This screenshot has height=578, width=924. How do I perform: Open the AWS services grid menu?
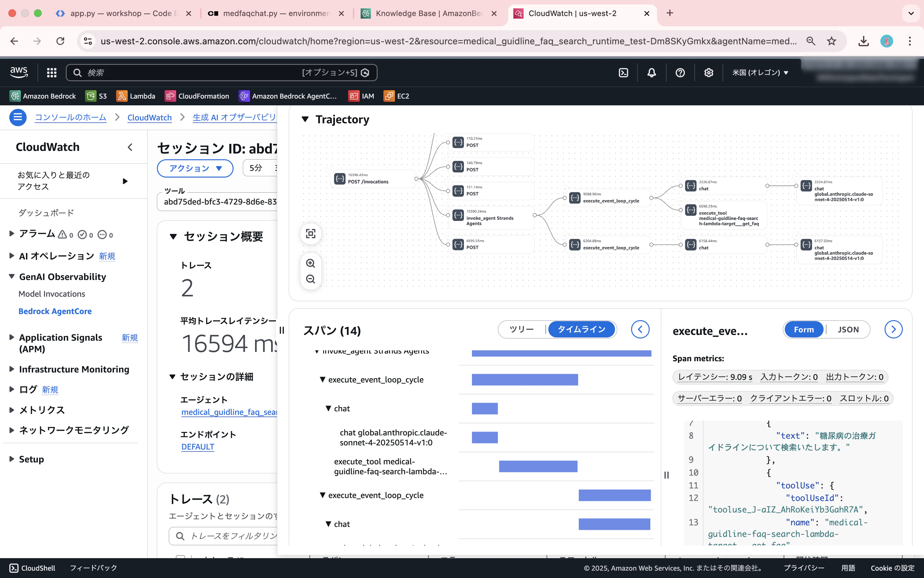(52, 73)
